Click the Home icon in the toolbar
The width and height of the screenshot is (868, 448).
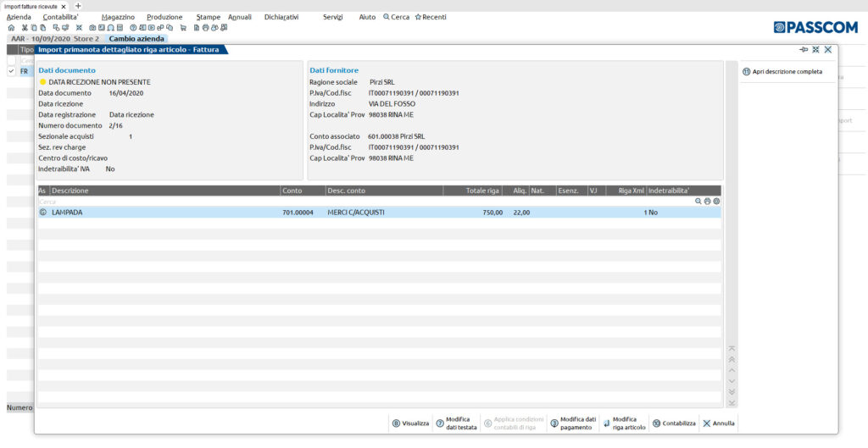click(11, 28)
